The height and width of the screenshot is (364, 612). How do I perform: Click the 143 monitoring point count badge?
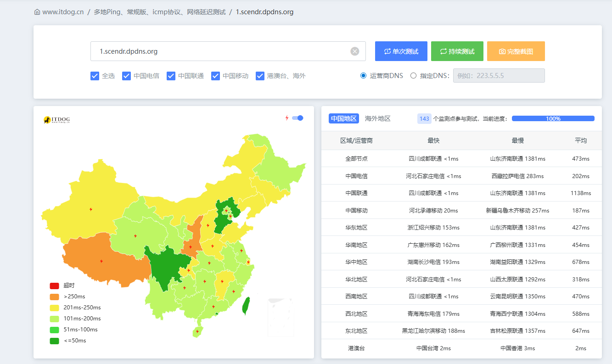424,118
